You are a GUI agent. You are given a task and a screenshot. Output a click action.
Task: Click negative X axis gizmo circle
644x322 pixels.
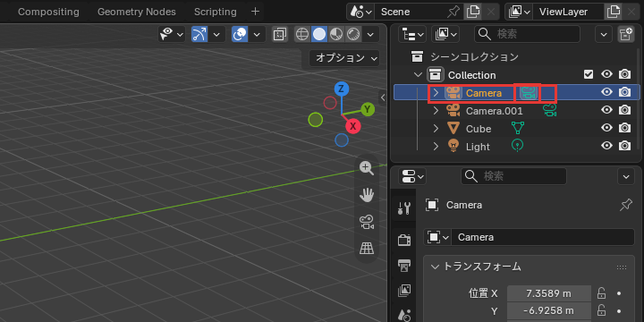pos(330,103)
